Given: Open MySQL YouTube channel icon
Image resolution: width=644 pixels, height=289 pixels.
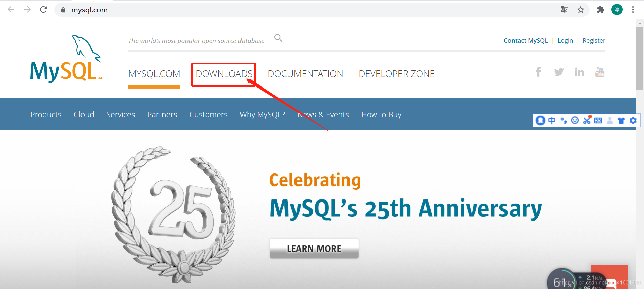Looking at the screenshot, I should (x=600, y=72).
